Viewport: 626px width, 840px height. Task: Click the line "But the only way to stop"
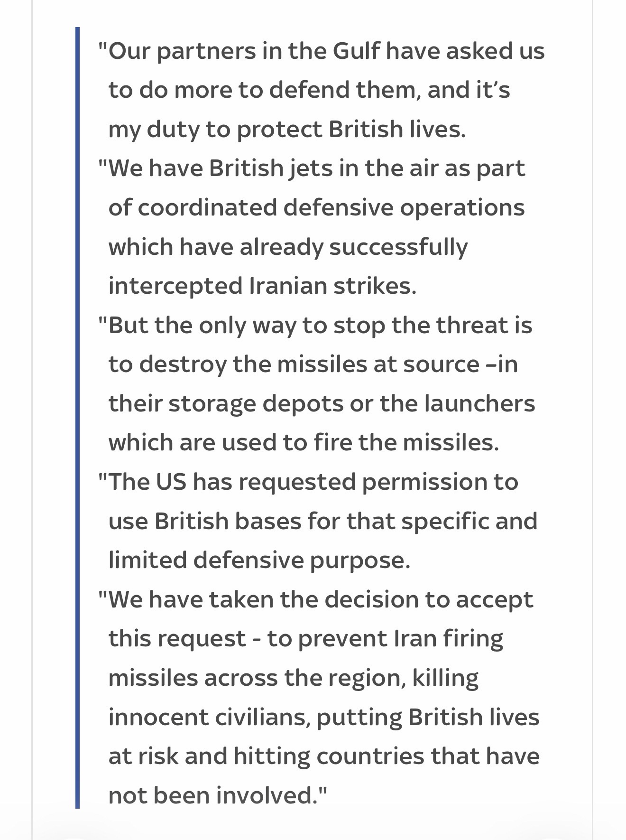315,325
